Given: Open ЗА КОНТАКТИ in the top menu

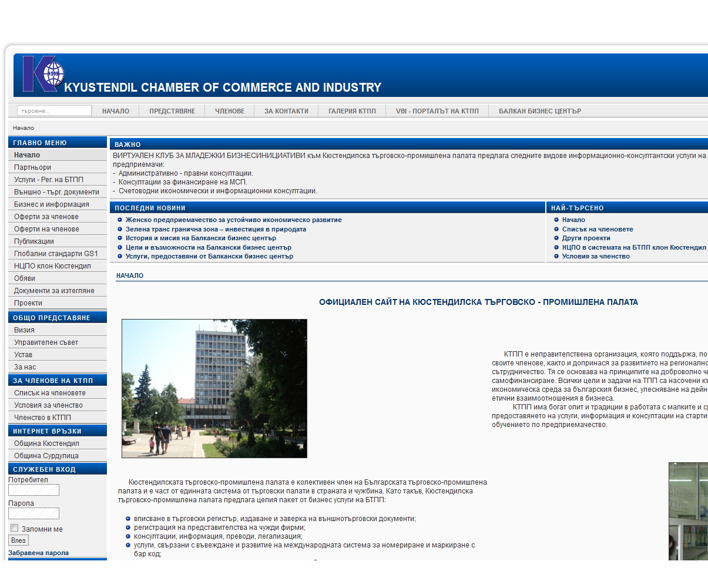Looking at the screenshot, I should pos(286,111).
